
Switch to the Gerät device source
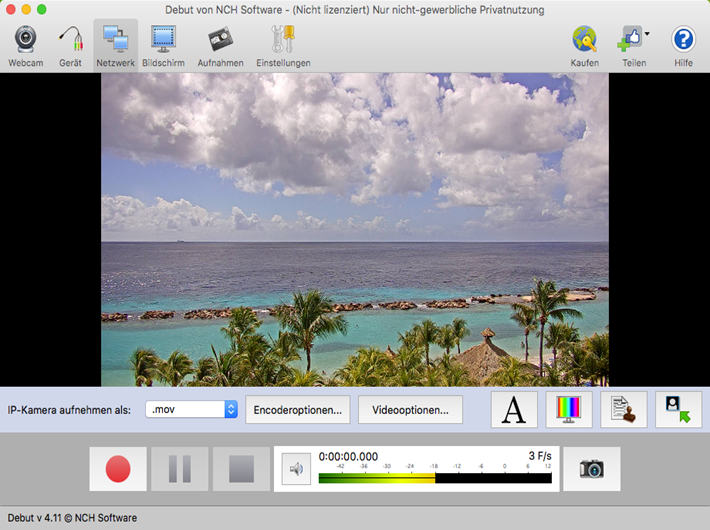click(x=70, y=46)
